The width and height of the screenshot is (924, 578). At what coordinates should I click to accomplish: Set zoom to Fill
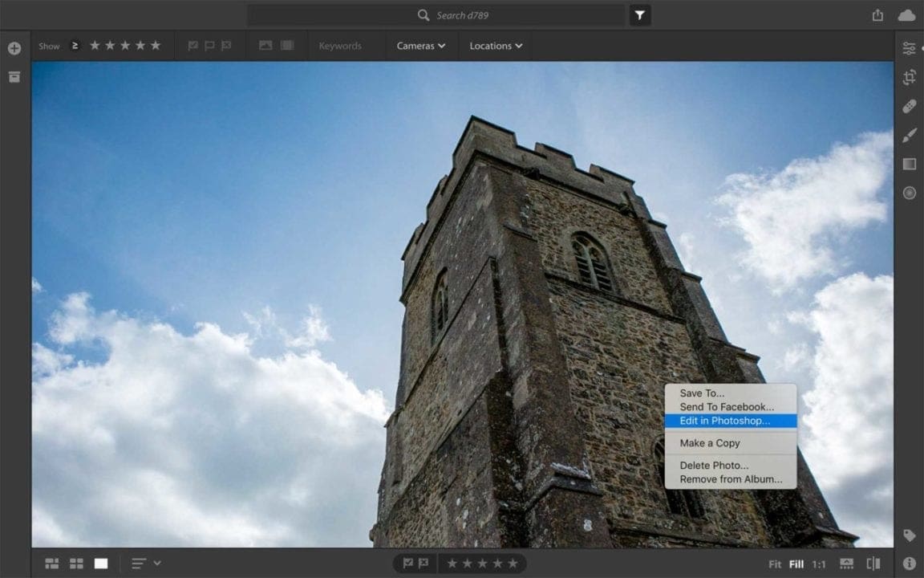pyautogui.click(x=796, y=564)
